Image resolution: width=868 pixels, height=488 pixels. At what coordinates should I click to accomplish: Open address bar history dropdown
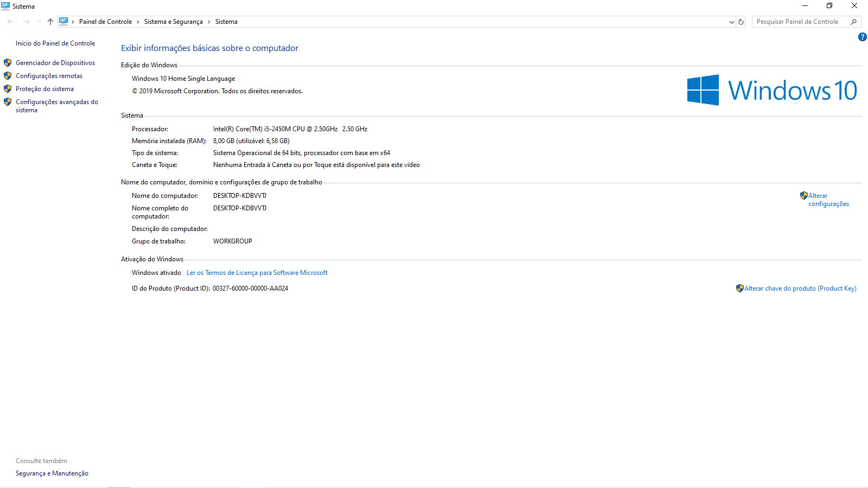coord(731,22)
